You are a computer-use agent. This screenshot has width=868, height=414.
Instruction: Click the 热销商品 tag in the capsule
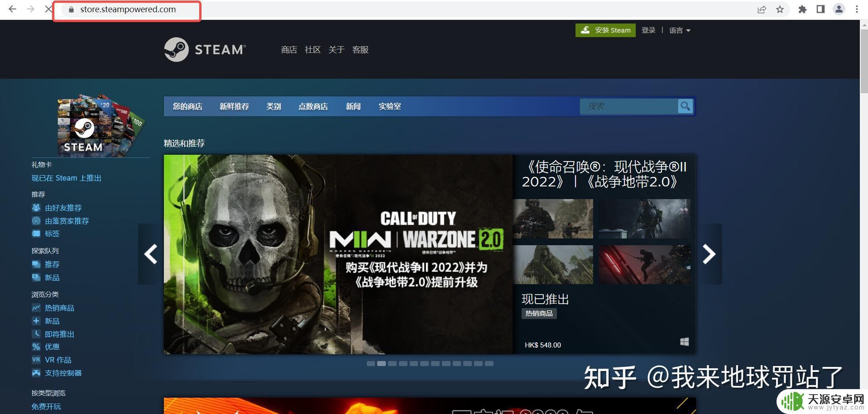(539, 314)
